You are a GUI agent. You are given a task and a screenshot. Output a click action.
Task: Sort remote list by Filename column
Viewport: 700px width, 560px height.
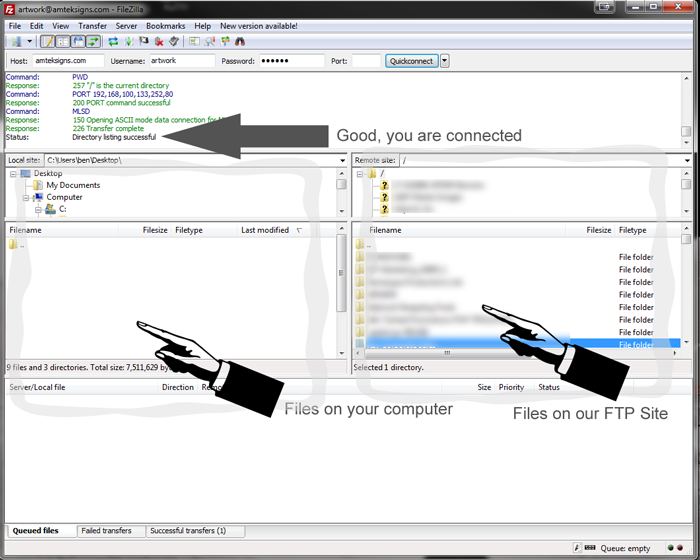[385, 230]
